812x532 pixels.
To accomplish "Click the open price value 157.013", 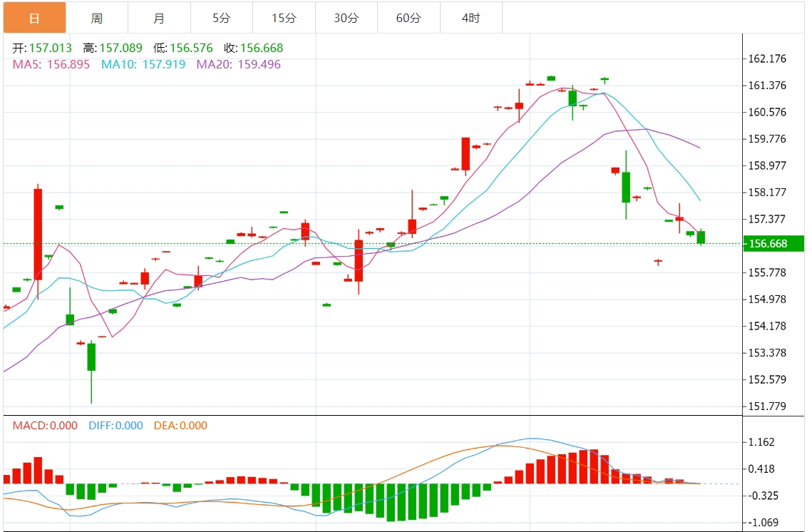I will coord(50,48).
